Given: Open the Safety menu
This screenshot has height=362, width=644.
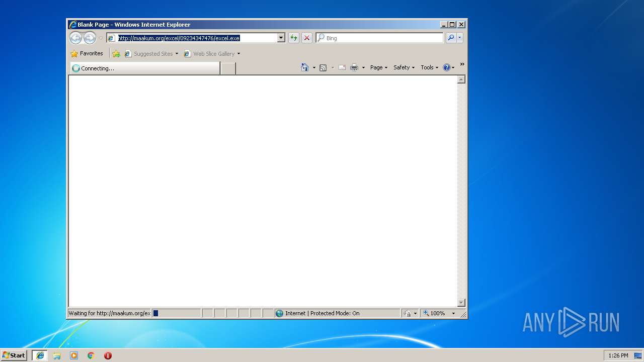Looking at the screenshot, I should click(404, 67).
